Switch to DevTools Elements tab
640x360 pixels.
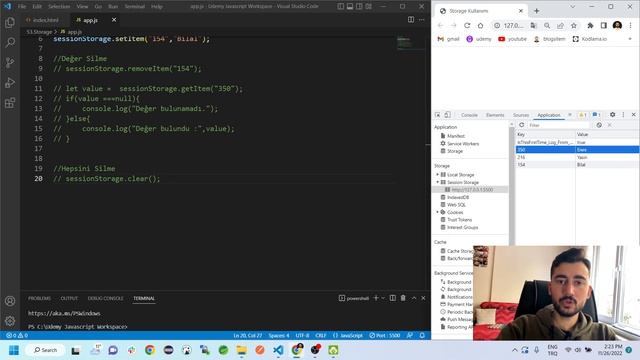click(495, 115)
